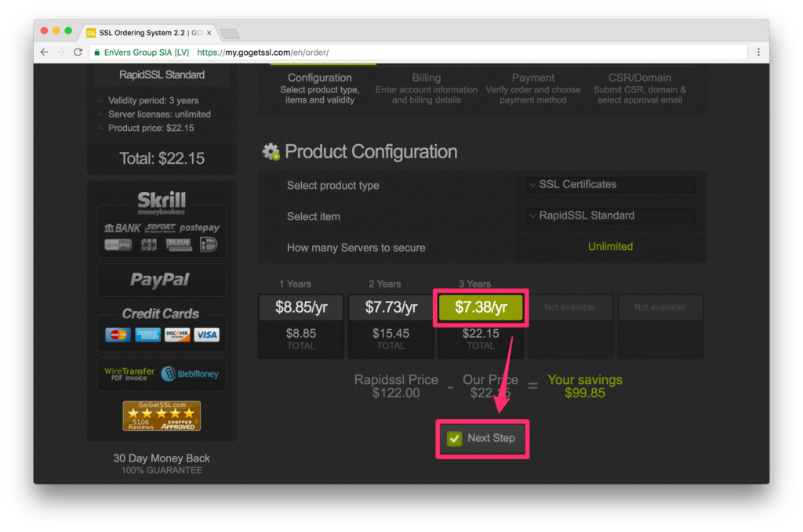Image resolution: width=803 pixels, height=532 pixels.
Task: Click the SOFORT payment icon
Action: coord(160,228)
